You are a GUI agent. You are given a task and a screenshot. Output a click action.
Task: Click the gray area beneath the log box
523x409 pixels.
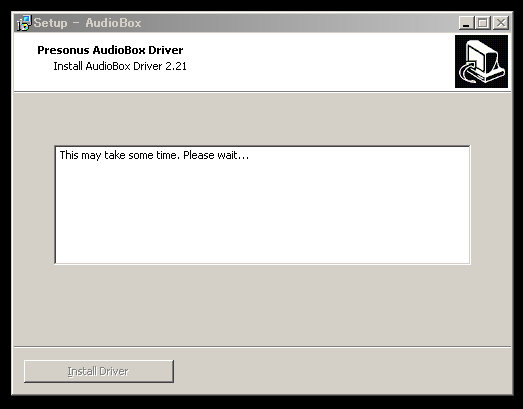[263, 304]
